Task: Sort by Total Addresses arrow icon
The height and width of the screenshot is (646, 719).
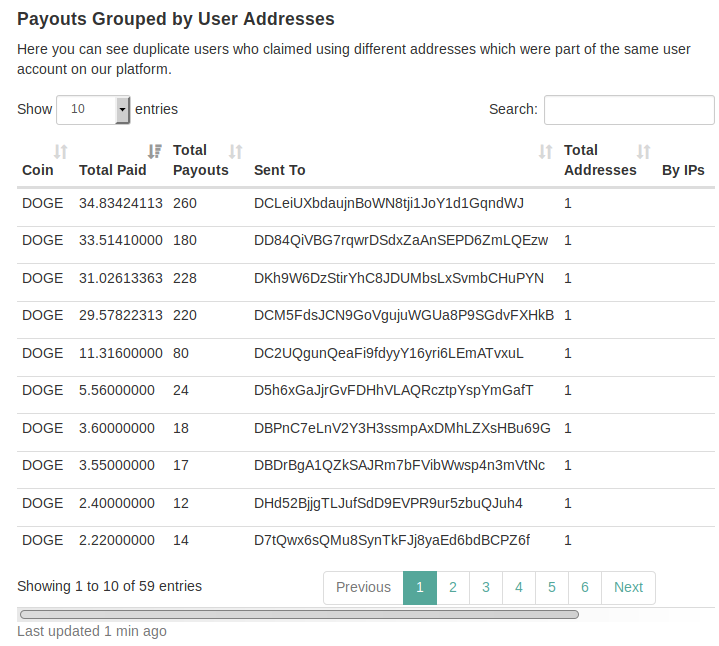Action: click(643, 151)
